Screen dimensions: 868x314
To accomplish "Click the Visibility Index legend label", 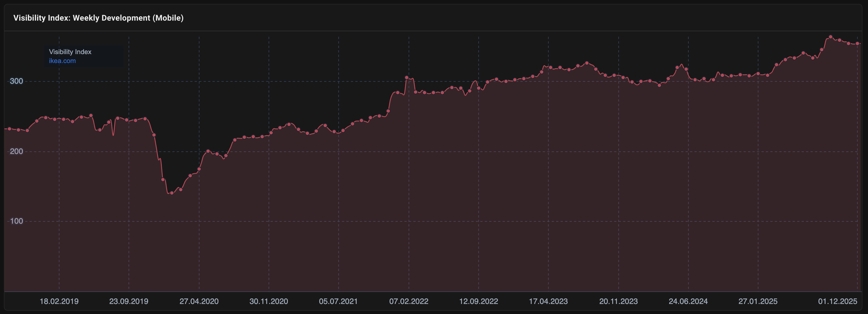I will click(70, 52).
